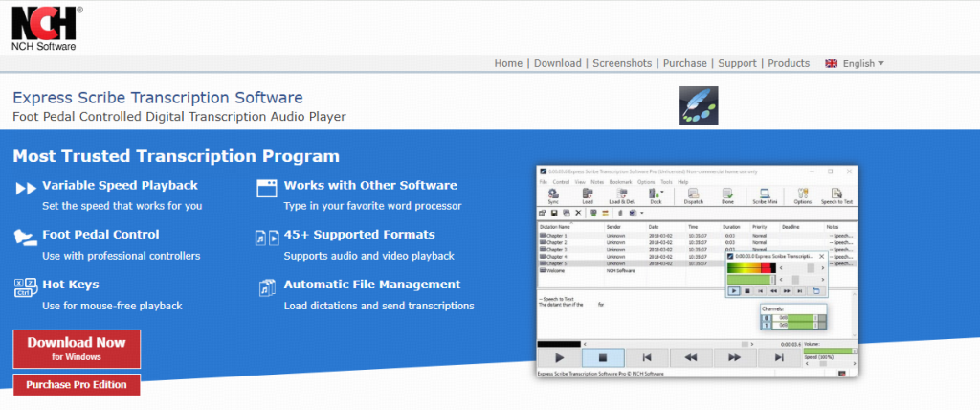Click Stop in the Scribe Mini floating window
The width and height of the screenshot is (980, 410).
747,290
